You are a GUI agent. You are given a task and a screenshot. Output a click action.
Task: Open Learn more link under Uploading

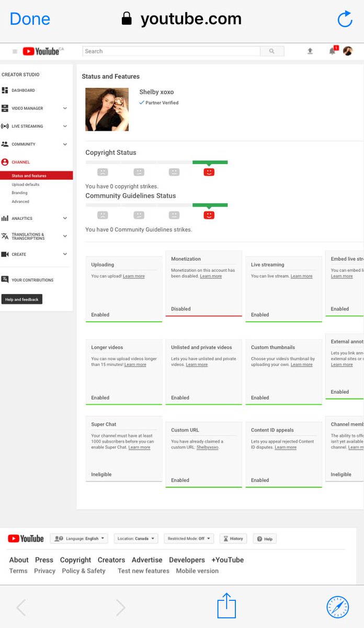(134, 276)
